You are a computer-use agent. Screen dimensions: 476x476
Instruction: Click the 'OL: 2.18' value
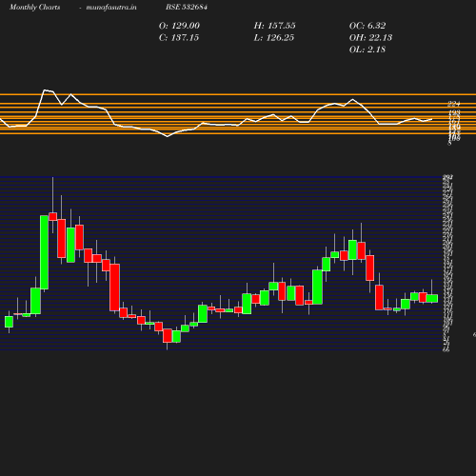coord(367,50)
